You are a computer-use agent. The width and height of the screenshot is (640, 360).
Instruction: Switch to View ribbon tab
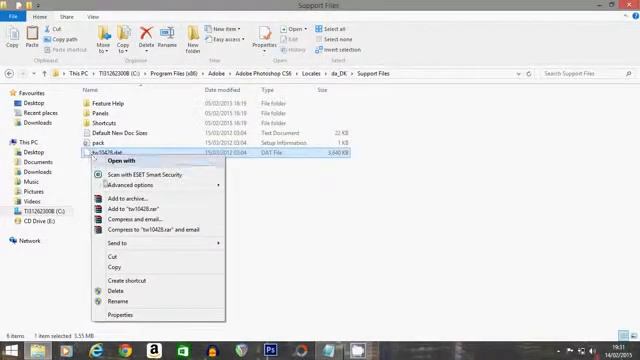(93, 17)
